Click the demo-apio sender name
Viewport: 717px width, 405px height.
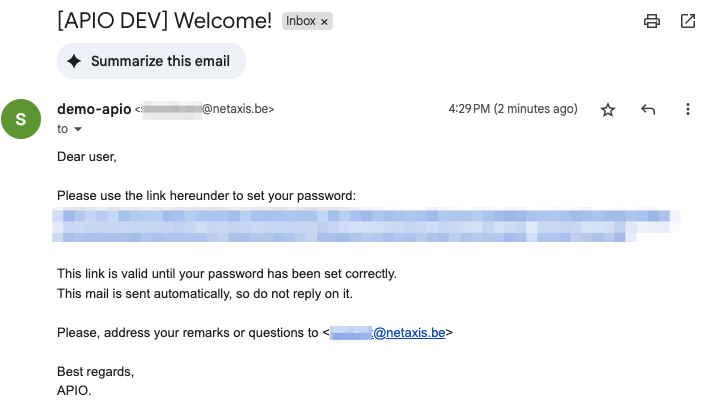(94, 109)
